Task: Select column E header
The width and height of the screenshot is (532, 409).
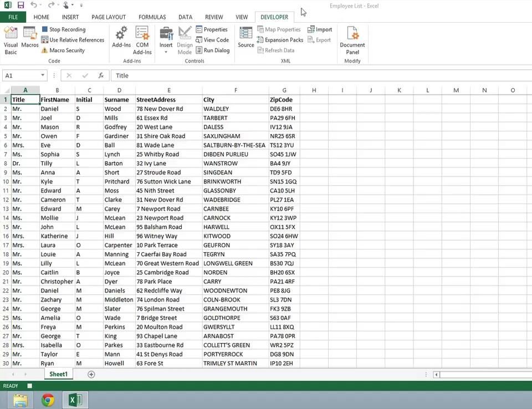Action: [169, 90]
